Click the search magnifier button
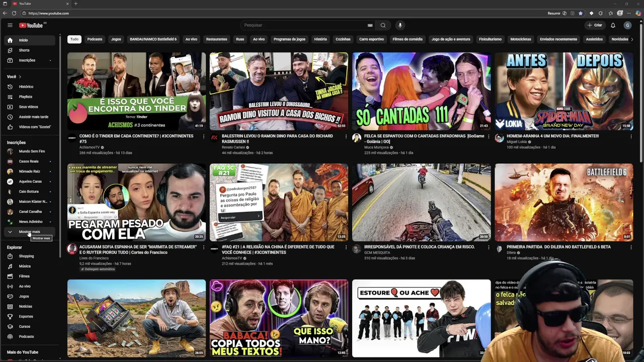This screenshot has height=362, width=644. (383, 25)
